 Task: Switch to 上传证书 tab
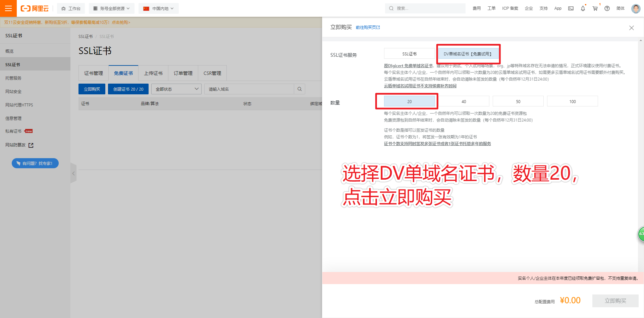coord(153,73)
